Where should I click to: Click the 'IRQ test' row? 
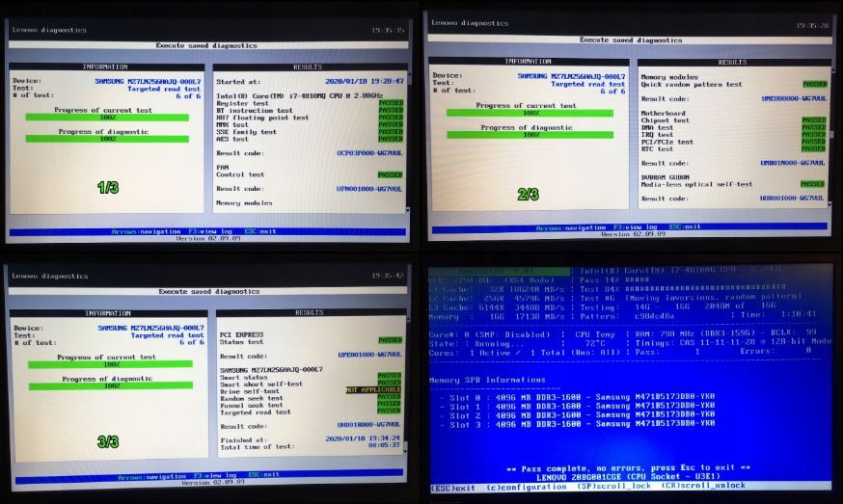733,135
